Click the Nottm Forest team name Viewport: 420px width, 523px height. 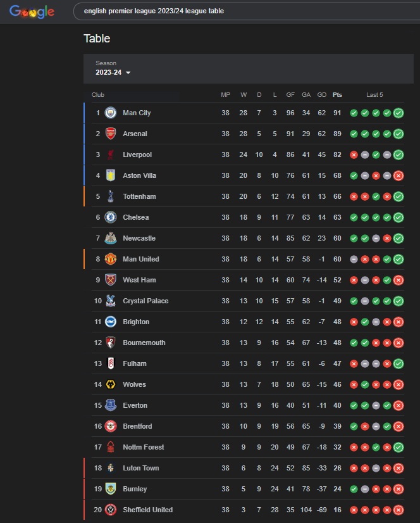[x=144, y=447]
